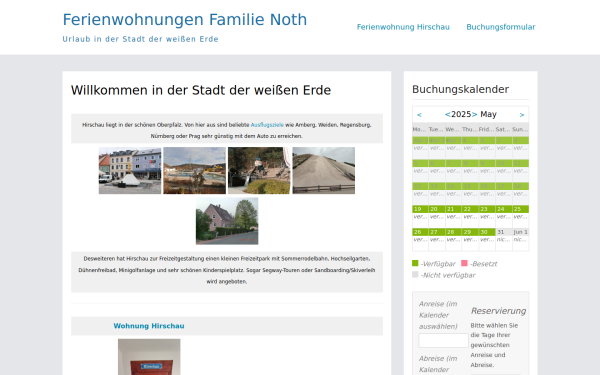
Task: Click the Sun... weekday column header
Action: tap(520, 129)
